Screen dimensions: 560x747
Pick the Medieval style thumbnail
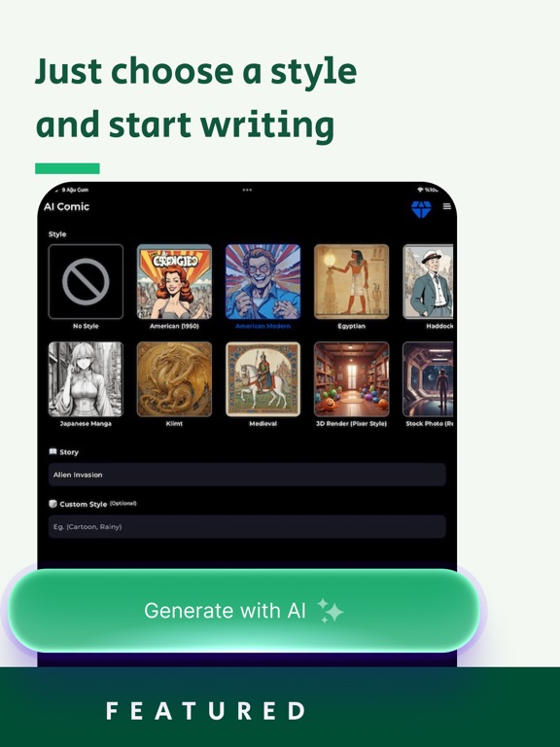[262, 379]
